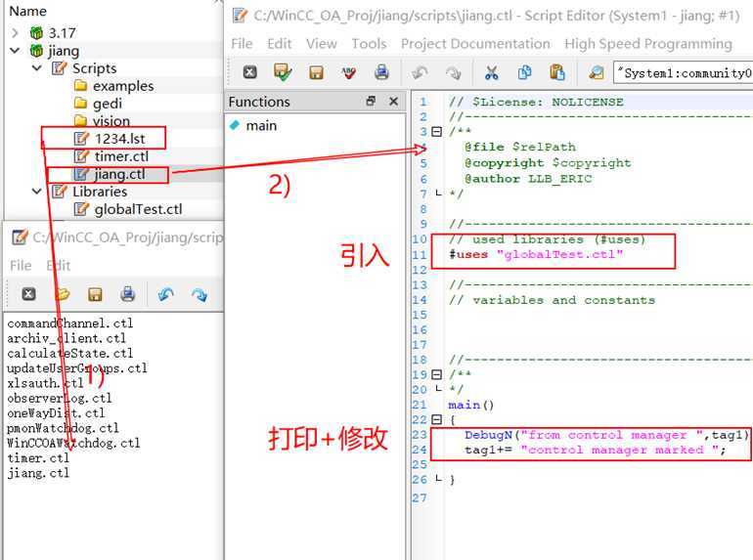Undo in Script Editor toolbar
753x560 pixels.
click(x=420, y=73)
